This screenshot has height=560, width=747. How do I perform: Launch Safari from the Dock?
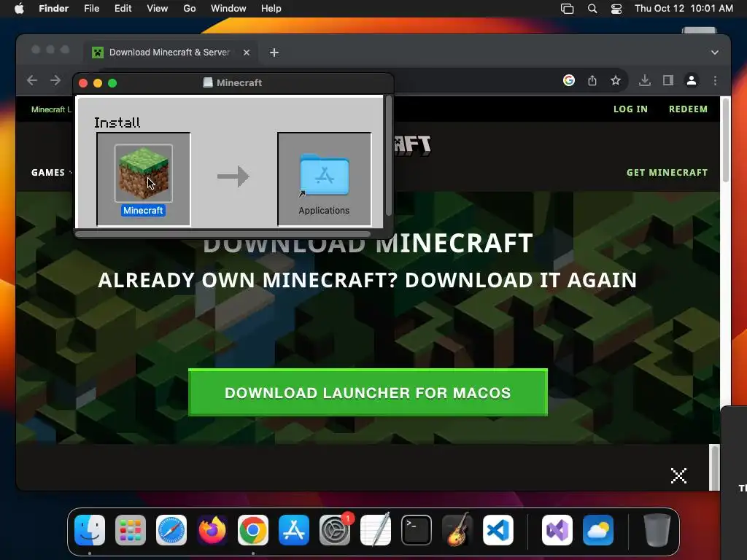171,530
